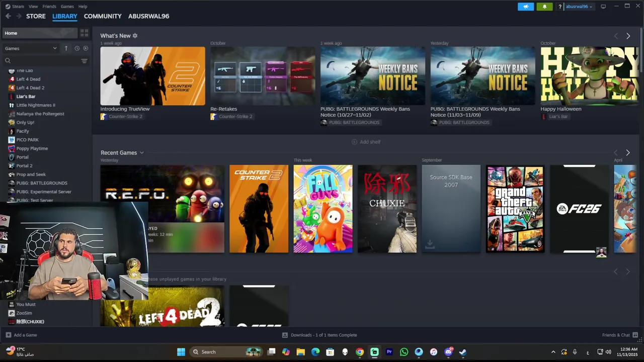Click the Downloads status icon

285,335
